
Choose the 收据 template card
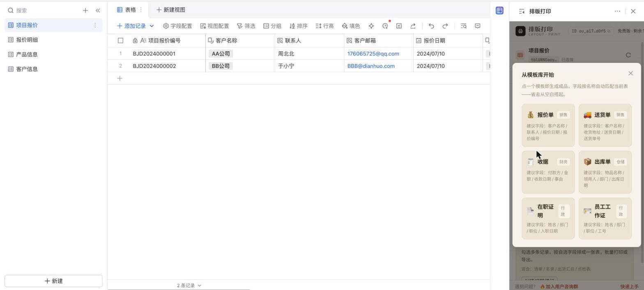click(548, 172)
